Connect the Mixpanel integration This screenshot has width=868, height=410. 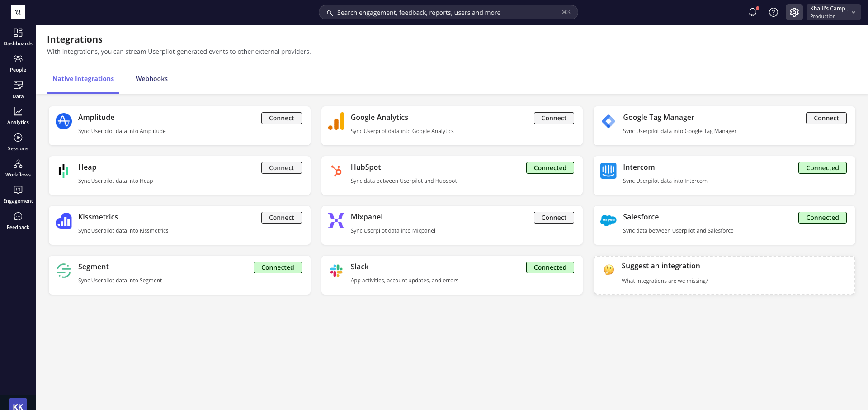tap(554, 218)
